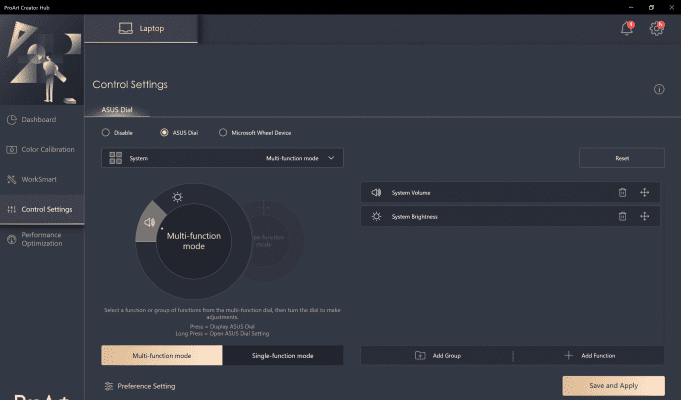Restore the ProArt Creator Hub window

[x=651, y=7]
